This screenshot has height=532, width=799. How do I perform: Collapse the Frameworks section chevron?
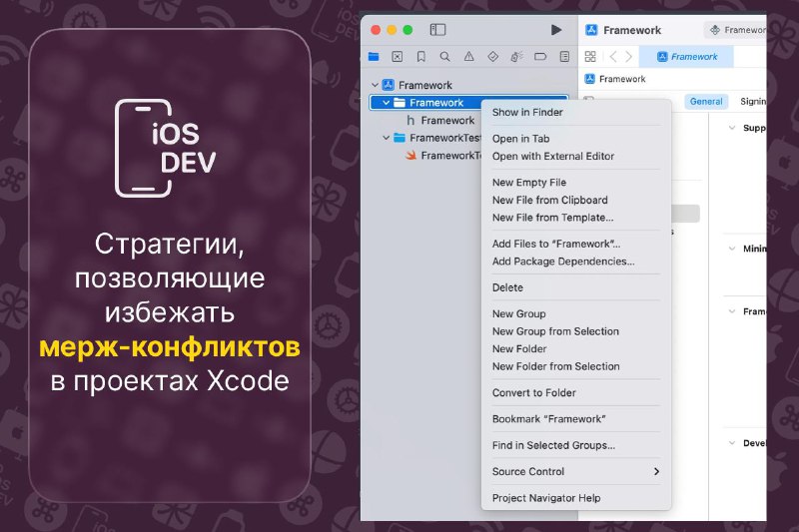point(732,311)
